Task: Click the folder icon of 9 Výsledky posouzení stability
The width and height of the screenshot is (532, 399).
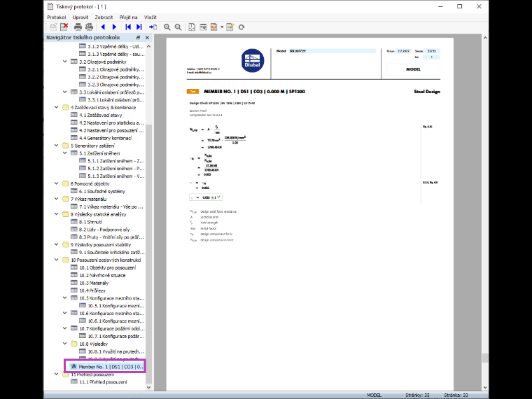Action: tap(66, 244)
